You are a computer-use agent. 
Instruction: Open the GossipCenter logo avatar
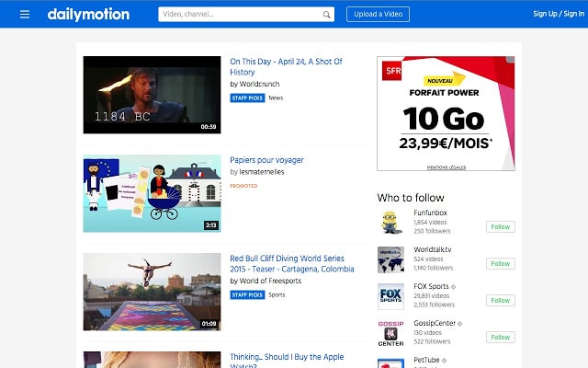pos(390,333)
